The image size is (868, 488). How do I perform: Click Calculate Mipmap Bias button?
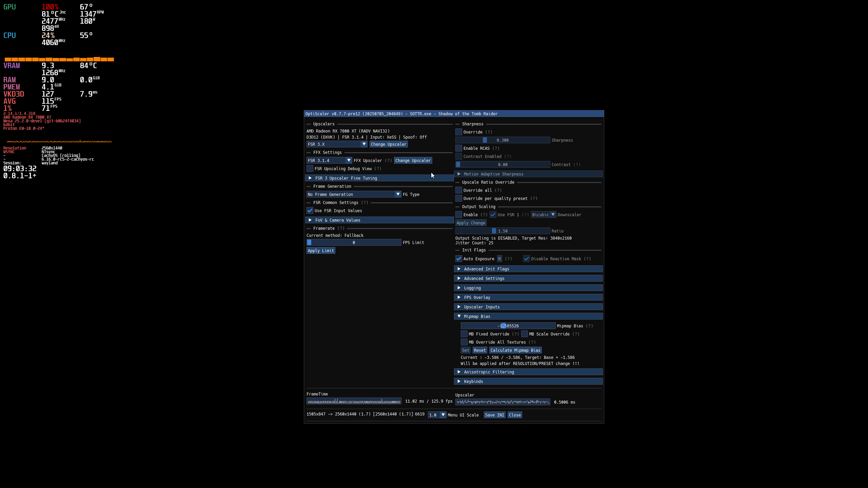coord(515,350)
